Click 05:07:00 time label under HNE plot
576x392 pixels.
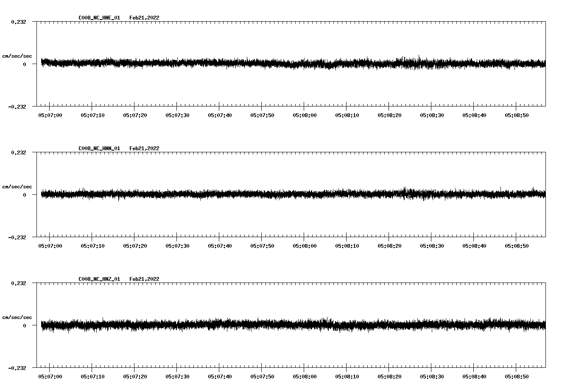[x=50, y=115]
